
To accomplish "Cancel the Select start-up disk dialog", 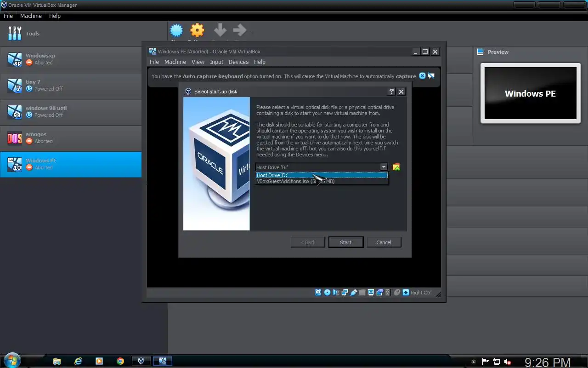I will pos(384,242).
